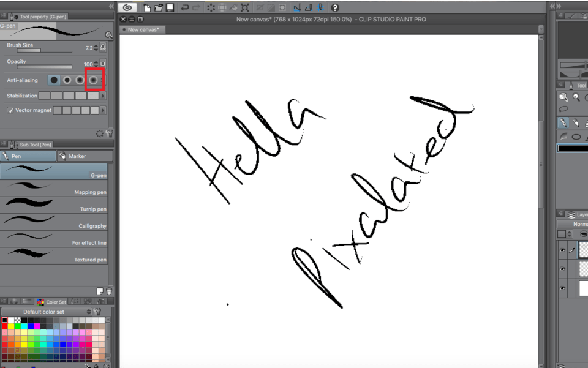Click the trash icon in Sub Tool panel

click(x=109, y=291)
